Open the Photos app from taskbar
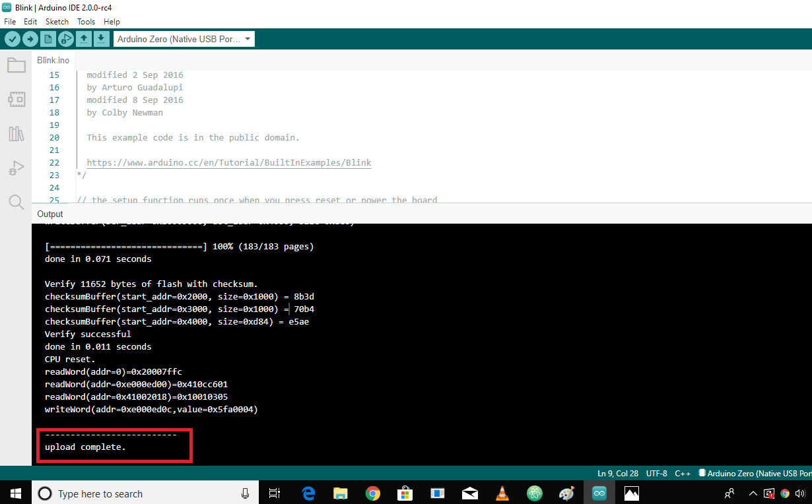812x504 pixels. (632, 493)
